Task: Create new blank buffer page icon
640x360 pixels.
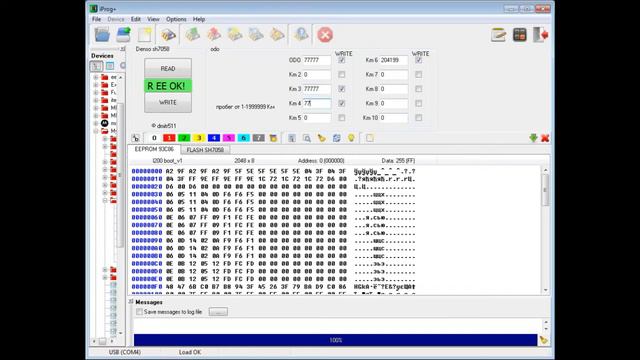Action: [145, 35]
